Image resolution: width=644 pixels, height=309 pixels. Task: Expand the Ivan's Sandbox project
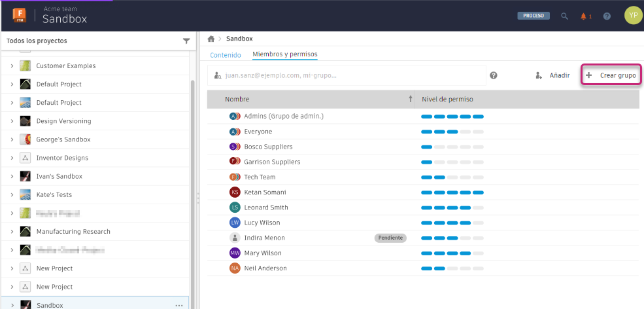[12, 176]
